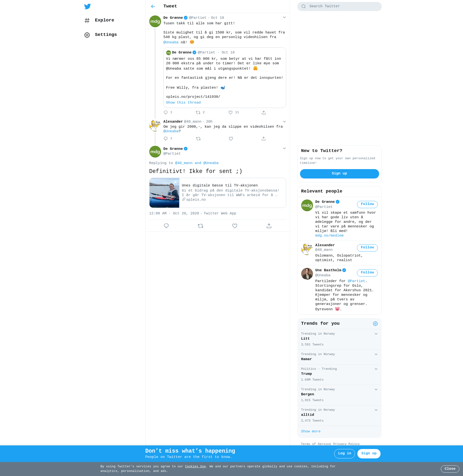Share the first De Grønne tweet

pyautogui.click(x=264, y=112)
